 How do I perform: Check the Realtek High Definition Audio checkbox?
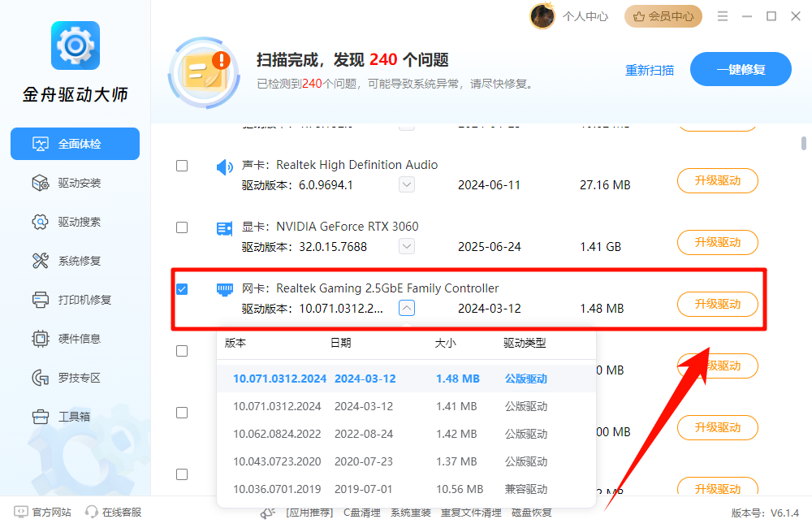(x=182, y=165)
